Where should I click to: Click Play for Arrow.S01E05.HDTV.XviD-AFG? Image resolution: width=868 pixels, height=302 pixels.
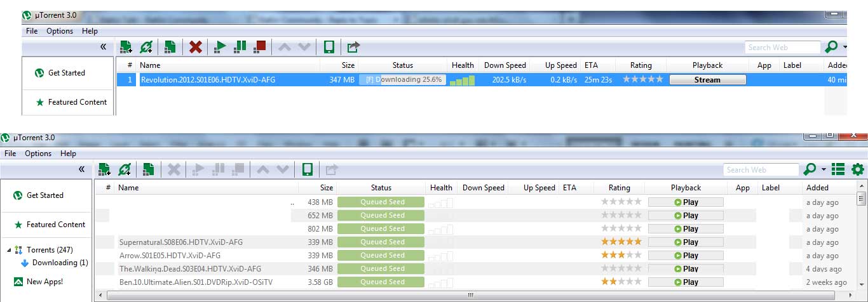click(x=686, y=256)
